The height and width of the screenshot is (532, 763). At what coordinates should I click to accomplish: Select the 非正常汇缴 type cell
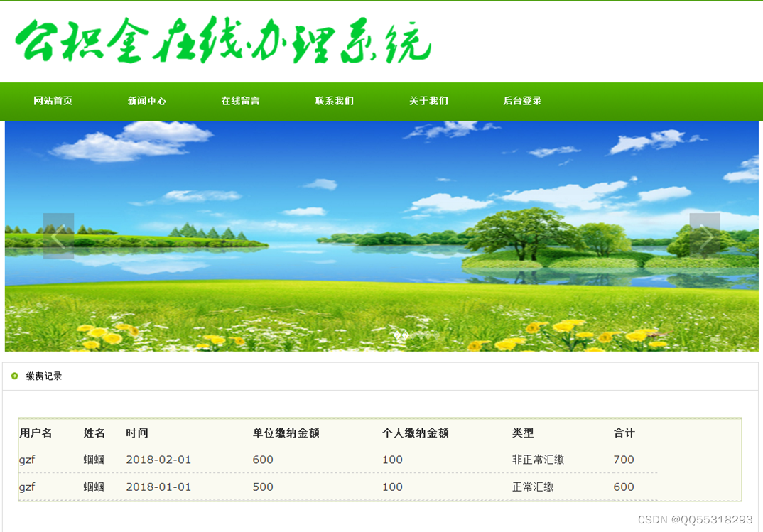[x=538, y=460]
